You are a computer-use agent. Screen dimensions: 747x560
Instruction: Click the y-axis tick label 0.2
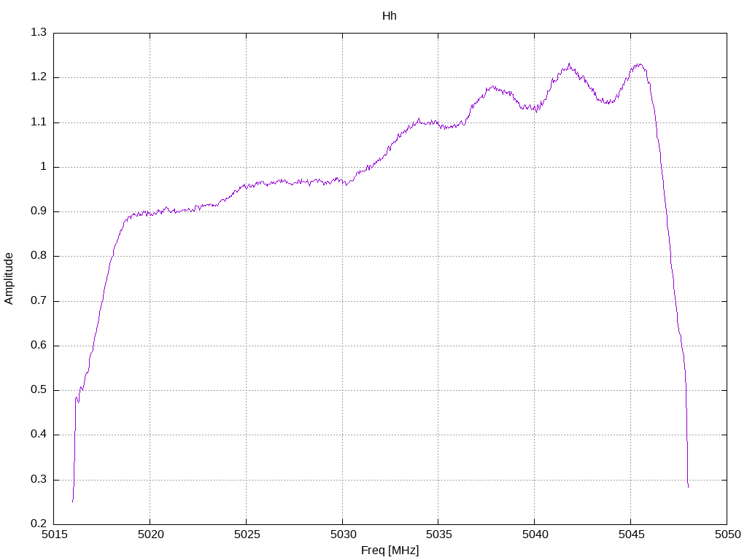(x=39, y=524)
